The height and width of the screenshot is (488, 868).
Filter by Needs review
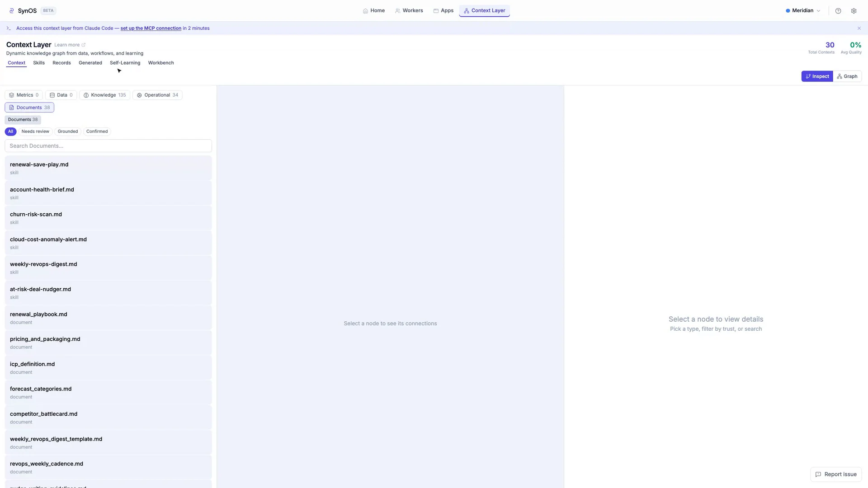point(35,131)
